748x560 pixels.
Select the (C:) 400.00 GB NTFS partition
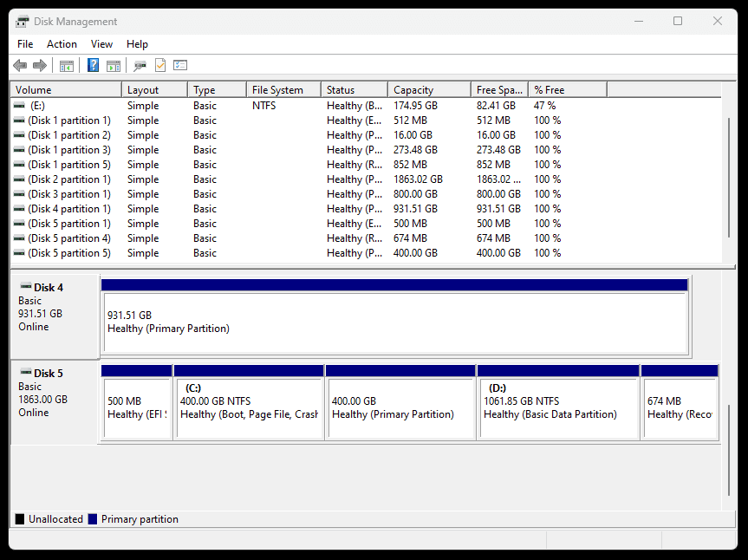pyautogui.click(x=249, y=408)
